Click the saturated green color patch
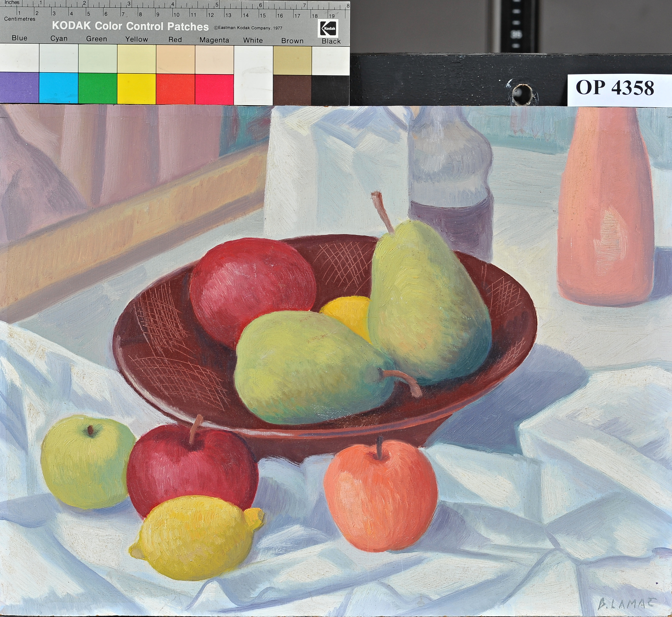The image size is (672, 617). 97,88
